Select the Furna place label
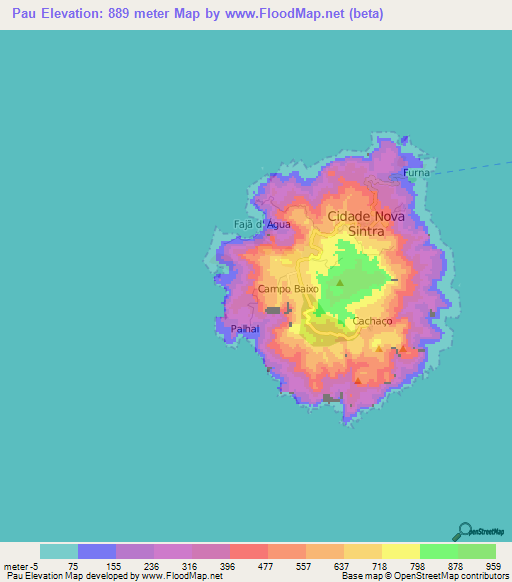Screen dimensions: 512x582 [416, 173]
